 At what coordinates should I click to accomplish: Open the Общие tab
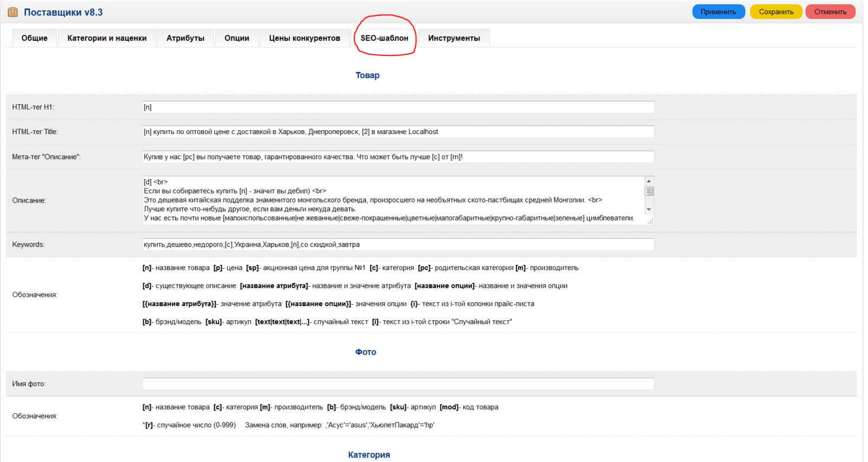34,38
